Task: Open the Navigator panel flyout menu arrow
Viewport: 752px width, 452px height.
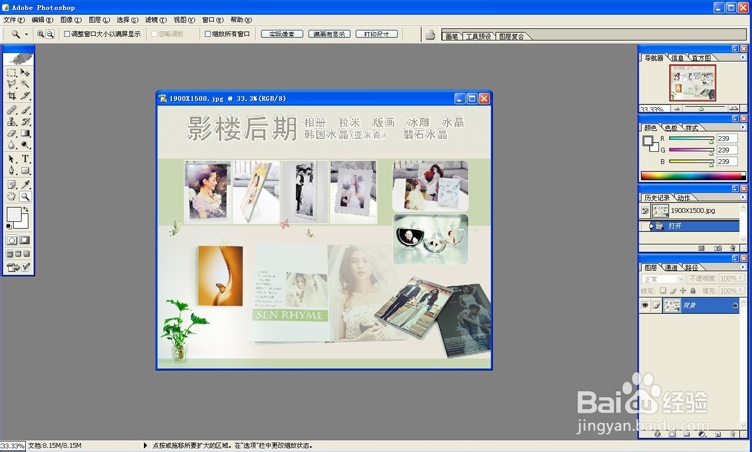Action: [743, 58]
